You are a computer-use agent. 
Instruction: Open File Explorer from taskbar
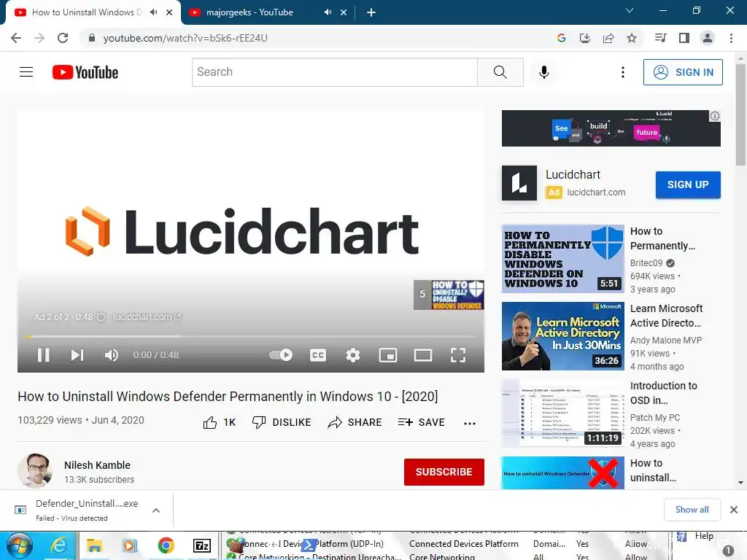coord(94,545)
